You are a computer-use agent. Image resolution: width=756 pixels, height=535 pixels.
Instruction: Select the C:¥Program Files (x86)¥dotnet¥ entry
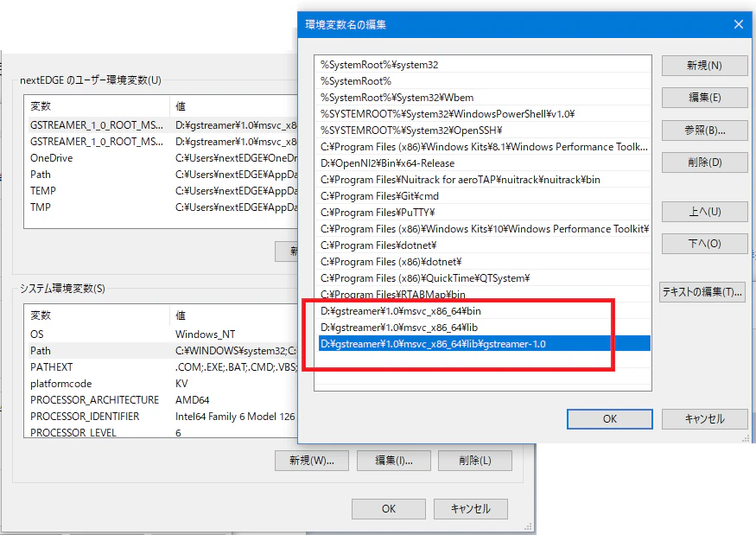(482, 262)
